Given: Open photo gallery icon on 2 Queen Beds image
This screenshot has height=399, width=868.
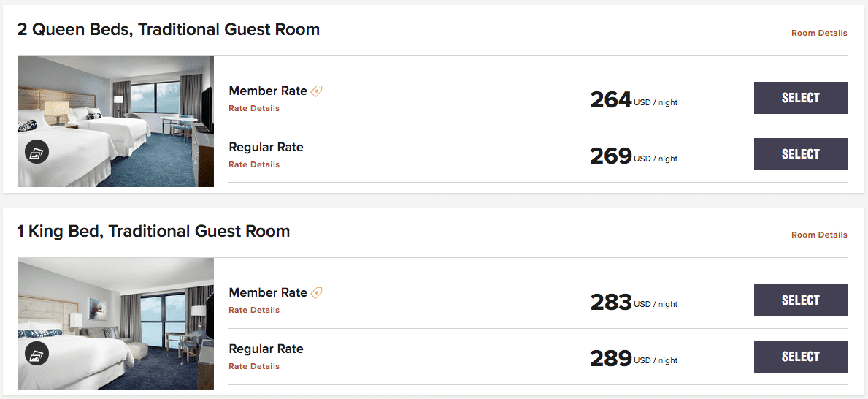Looking at the screenshot, I should [x=37, y=153].
